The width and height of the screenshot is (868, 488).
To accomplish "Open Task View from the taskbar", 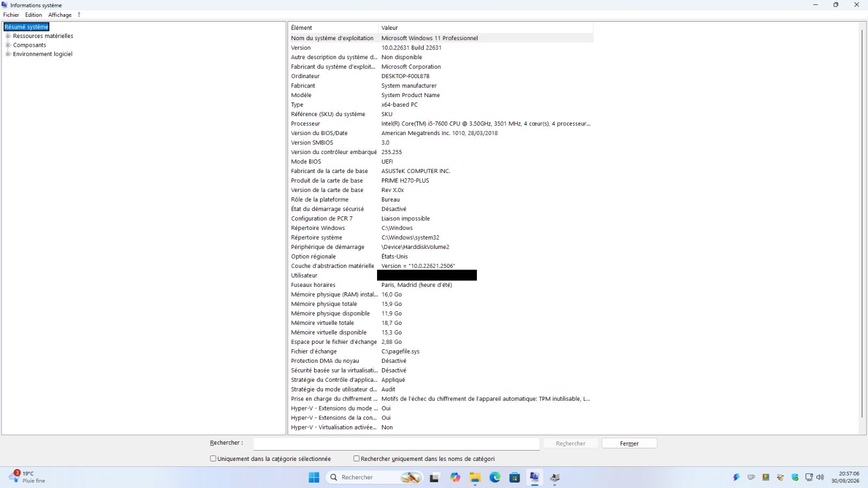I will click(x=435, y=478).
